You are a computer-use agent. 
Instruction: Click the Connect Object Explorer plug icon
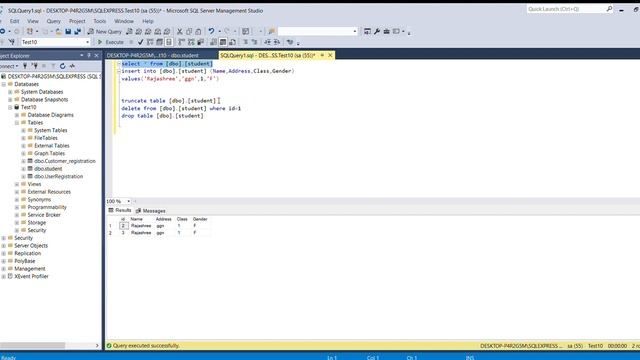(25, 66)
